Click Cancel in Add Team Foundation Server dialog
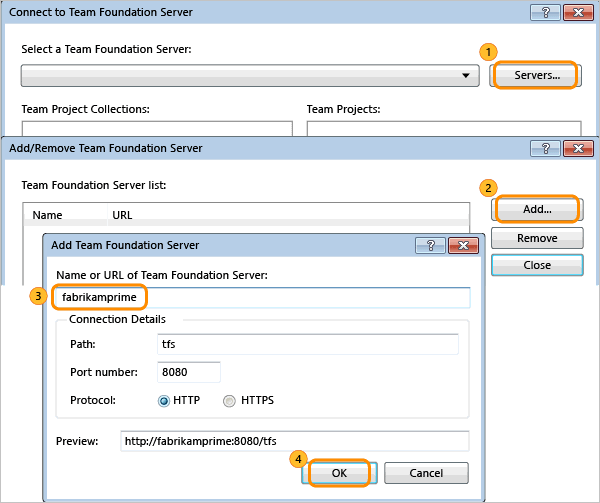Screen dimensions: 600x503 (x=426, y=473)
